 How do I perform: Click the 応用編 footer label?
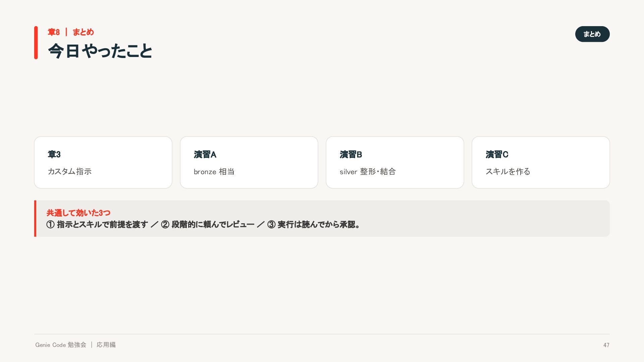[x=106, y=345]
